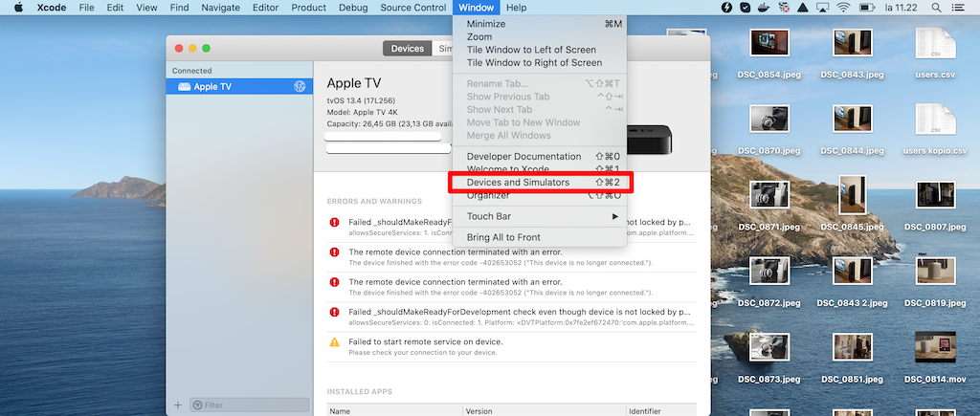Screen dimensions: 980x416
Task: Choose Organizer from the Window menu
Action: coord(540,195)
